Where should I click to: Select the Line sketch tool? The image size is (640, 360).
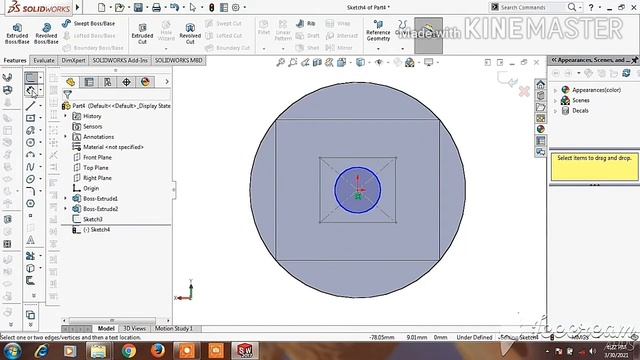point(31,106)
